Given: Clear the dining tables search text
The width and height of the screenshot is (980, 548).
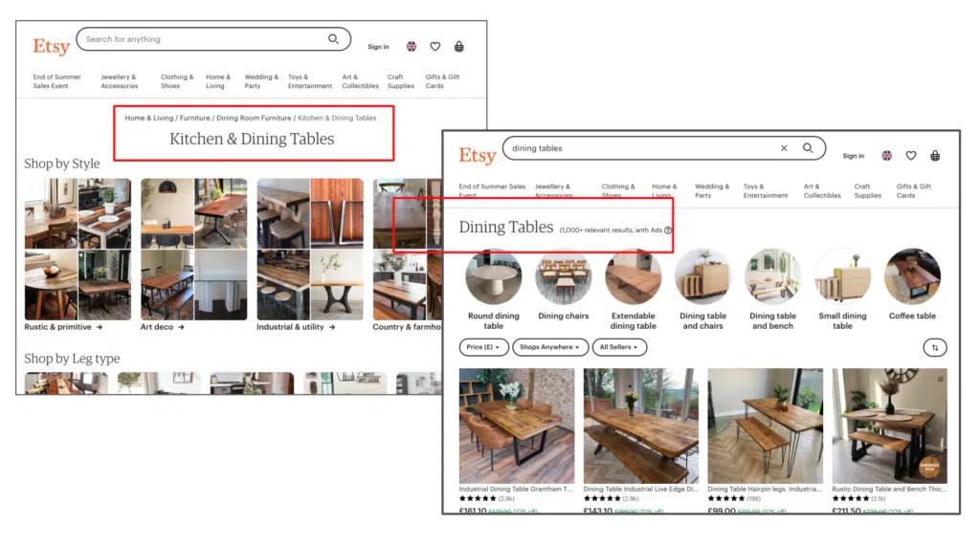Looking at the screenshot, I should [x=784, y=148].
